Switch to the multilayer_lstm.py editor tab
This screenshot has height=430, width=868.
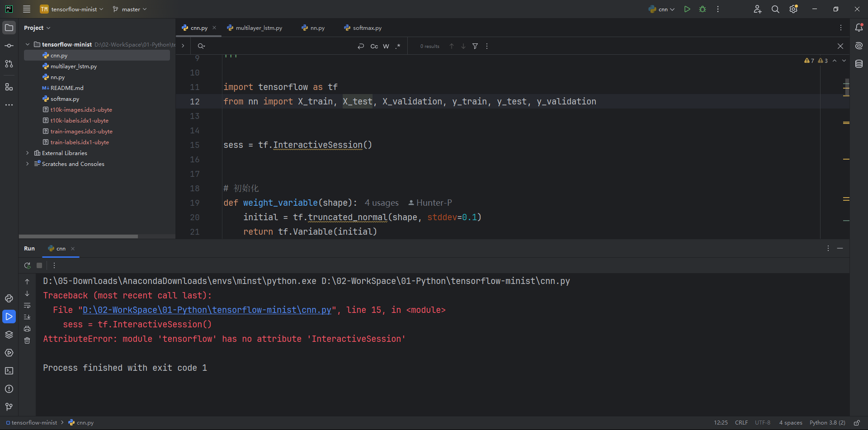[x=259, y=28]
